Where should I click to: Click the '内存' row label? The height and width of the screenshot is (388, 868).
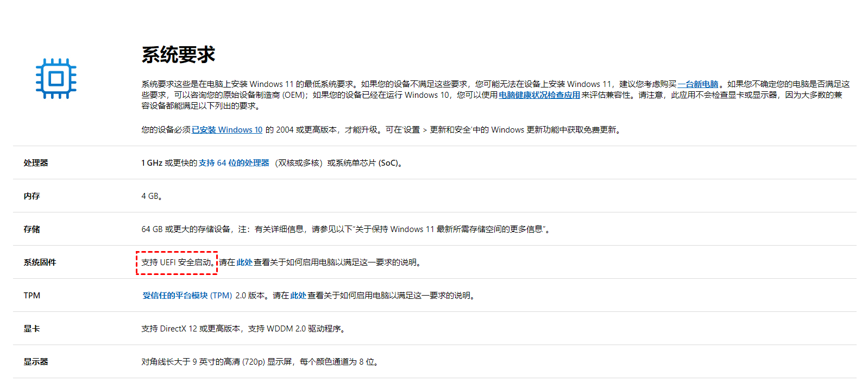32,196
